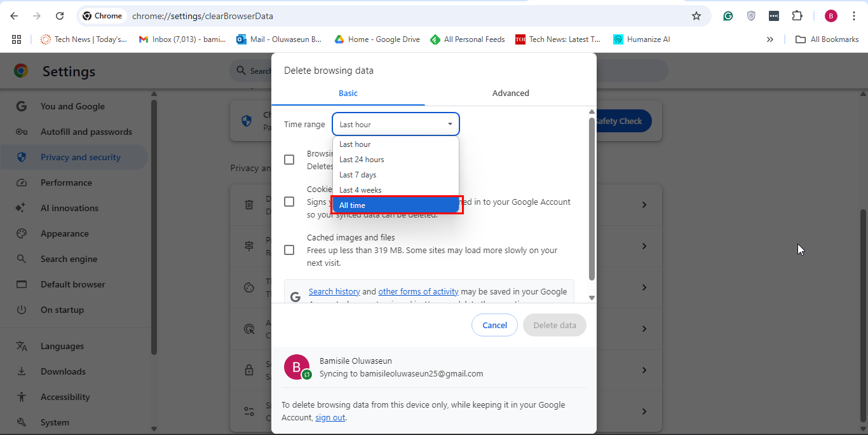
Task: Tick the Cached images and files checkbox
Action: (289, 250)
